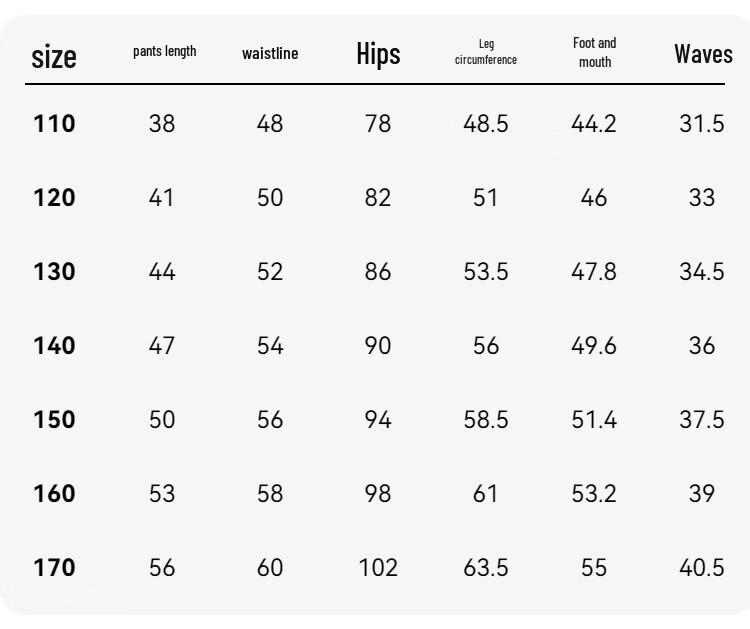
Task: Select the size 170 row label
Action: [54, 567]
